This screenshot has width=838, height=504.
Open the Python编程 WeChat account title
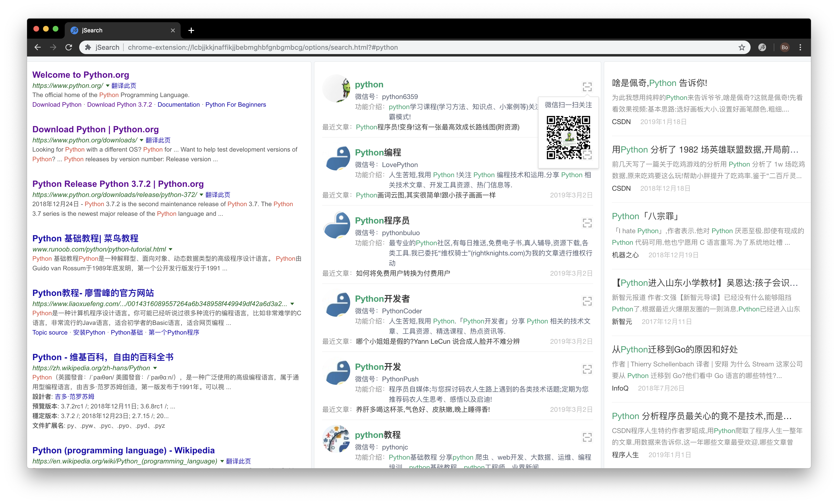tap(378, 153)
